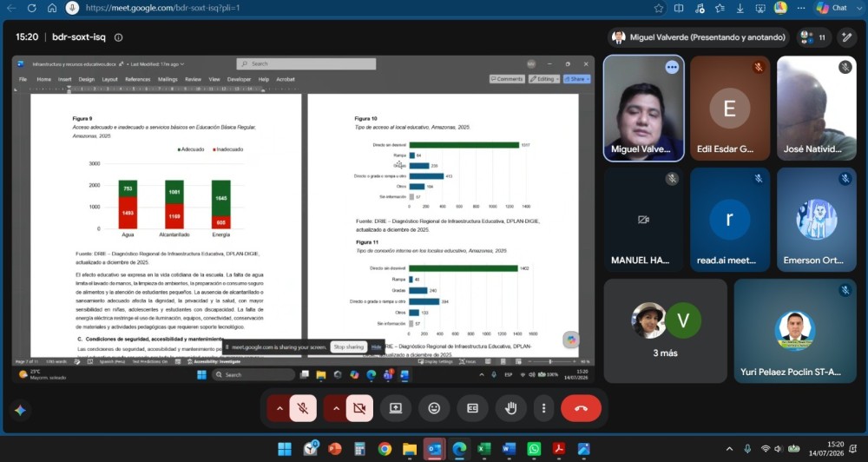
Task: Open Edge downloads icon
Action: point(740,8)
